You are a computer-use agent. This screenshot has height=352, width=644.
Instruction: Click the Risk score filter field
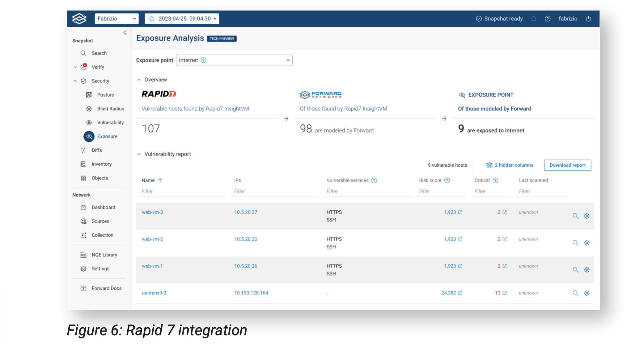click(x=441, y=191)
